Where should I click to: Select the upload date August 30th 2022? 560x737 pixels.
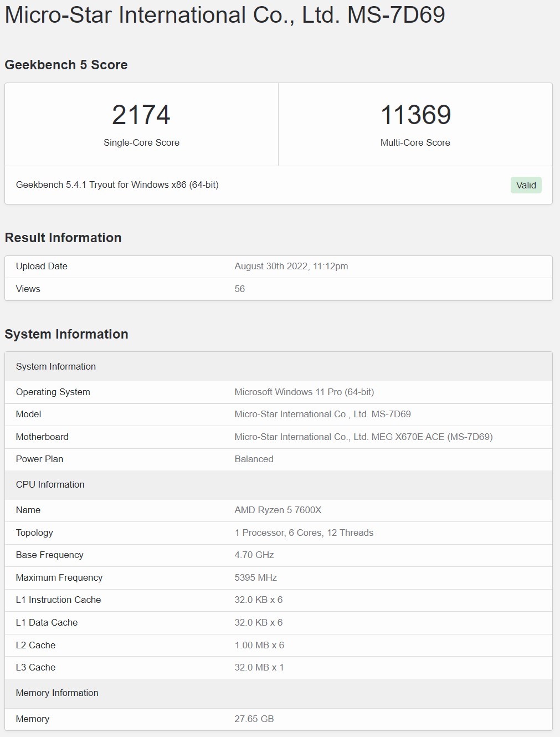(x=291, y=266)
